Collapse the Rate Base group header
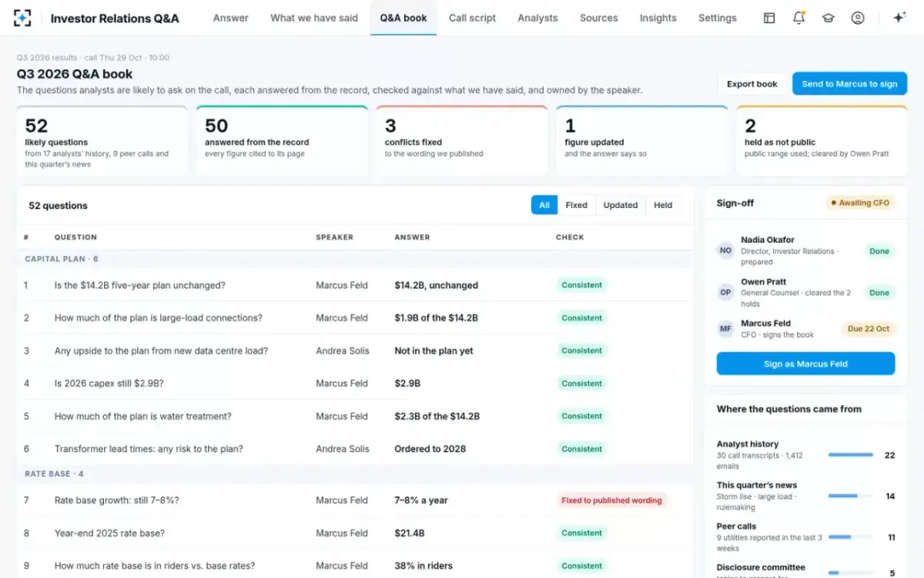924x578 pixels. click(355, 474)
